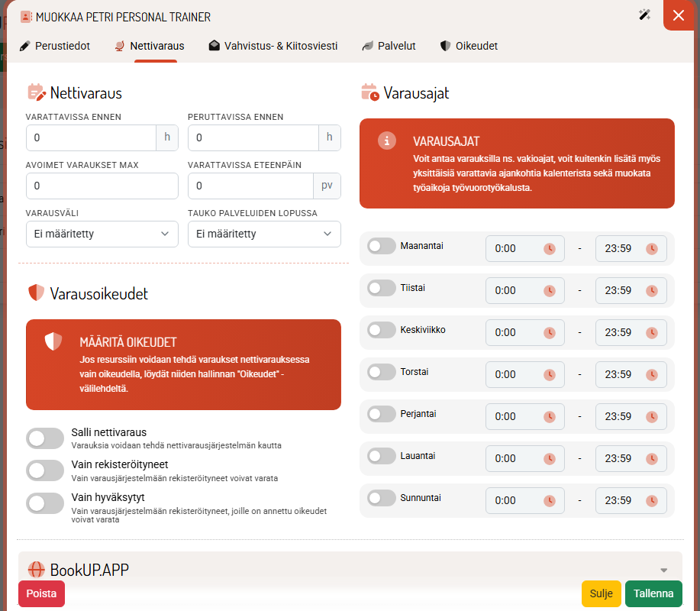Open Tauko palveluiden lopussa dropdown
The height and width of the screenshot is (611, 700).
click(x=264, y=234)
